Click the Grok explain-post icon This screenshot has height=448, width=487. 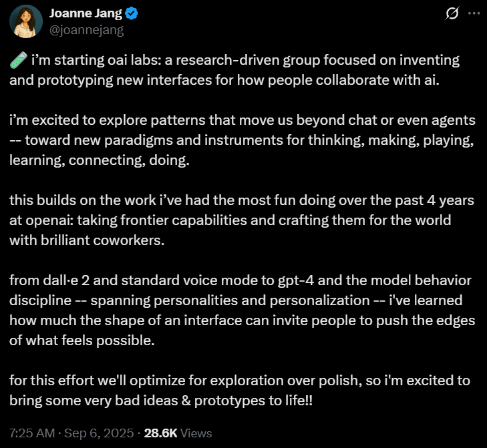tap(452, 13)
